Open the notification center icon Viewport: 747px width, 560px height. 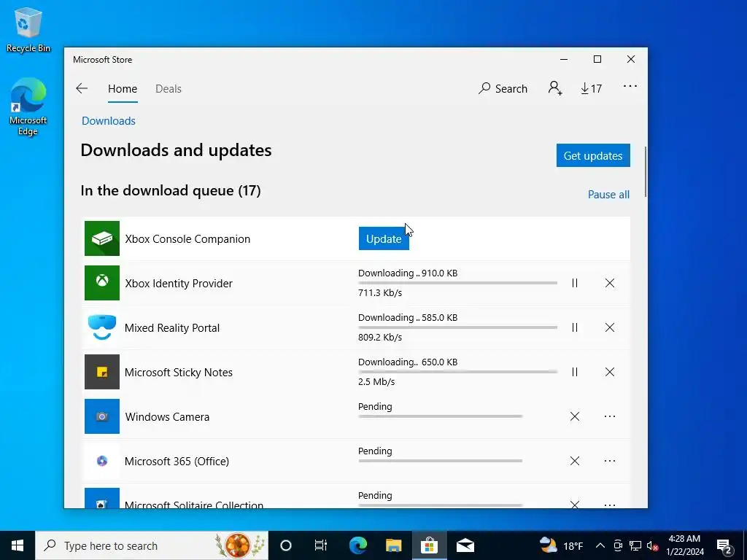click(x=724, y=545)
